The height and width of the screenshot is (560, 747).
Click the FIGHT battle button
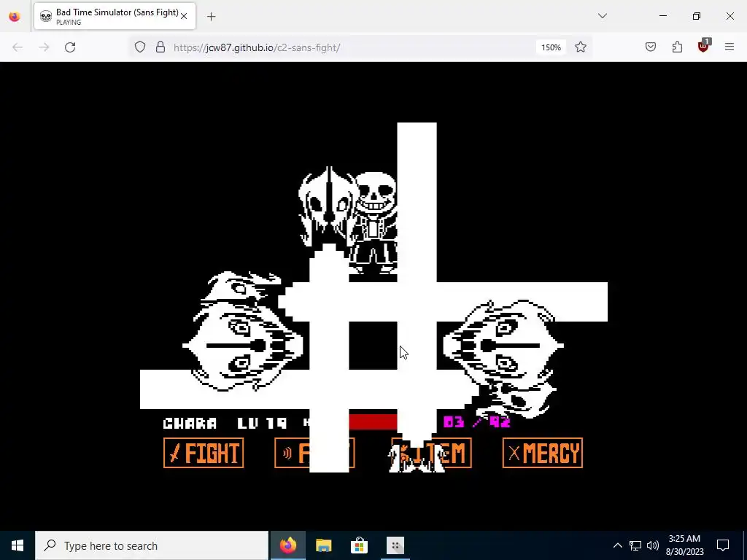click(x=204, y=453)
